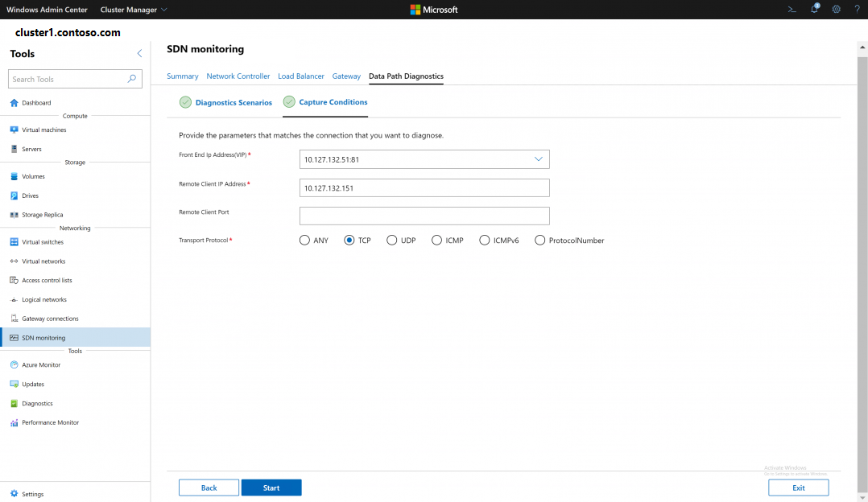This screenshot has height=502, width=868.
Task: Launch the PowerShell console icon in header
Action: point(792,10)
